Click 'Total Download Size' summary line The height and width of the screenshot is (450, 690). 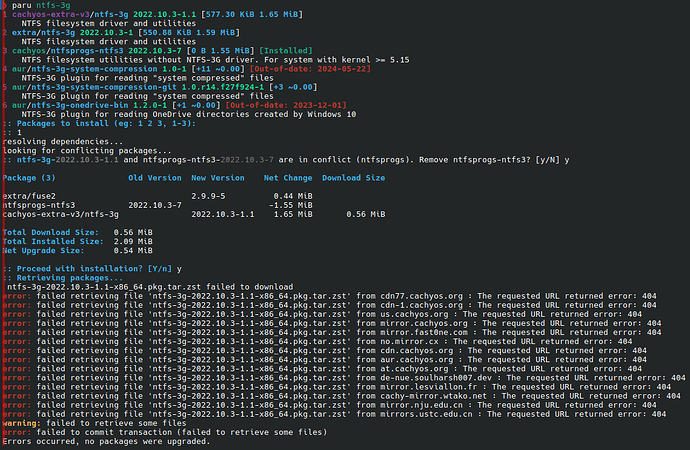pyautogui.click(x=77, y=232)
